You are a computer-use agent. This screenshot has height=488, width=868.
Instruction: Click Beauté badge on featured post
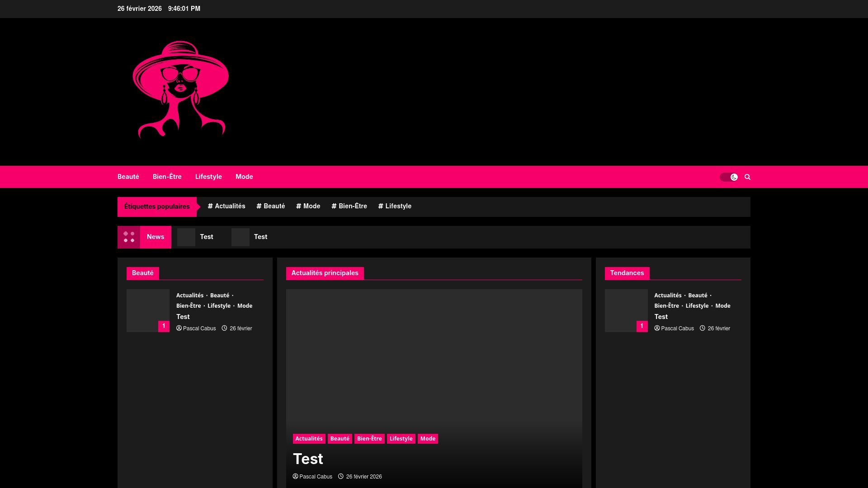(x=340, y=439)
